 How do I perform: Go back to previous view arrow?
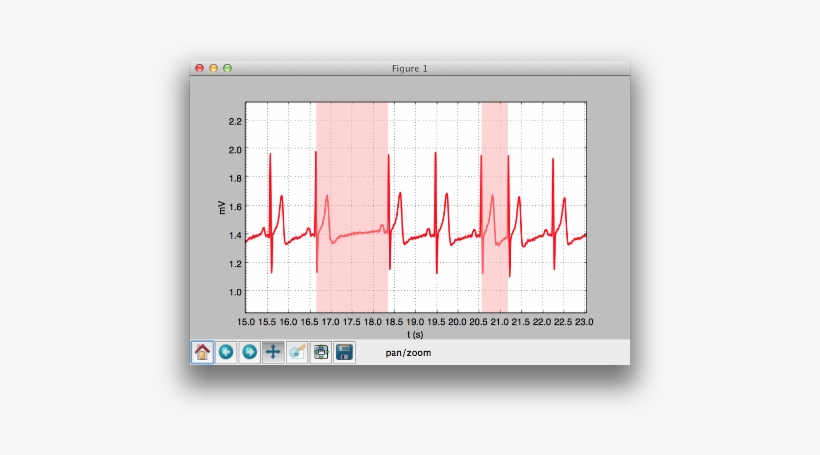point(226,352)
